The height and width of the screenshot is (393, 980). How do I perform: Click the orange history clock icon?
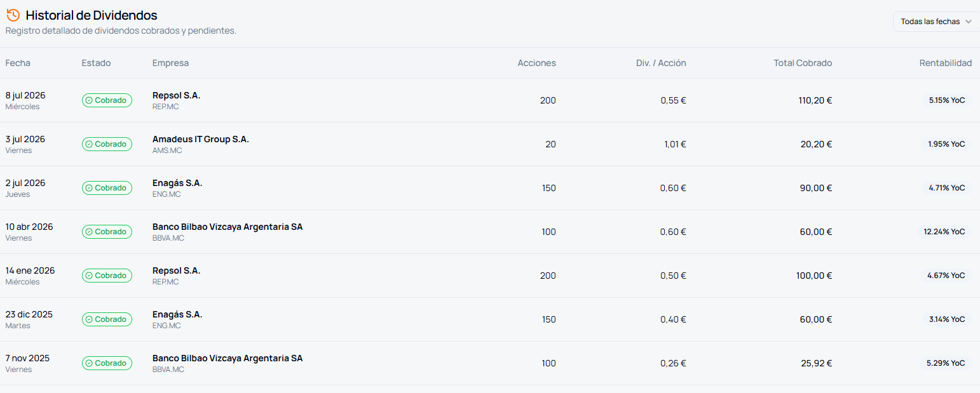coord(13,15)
